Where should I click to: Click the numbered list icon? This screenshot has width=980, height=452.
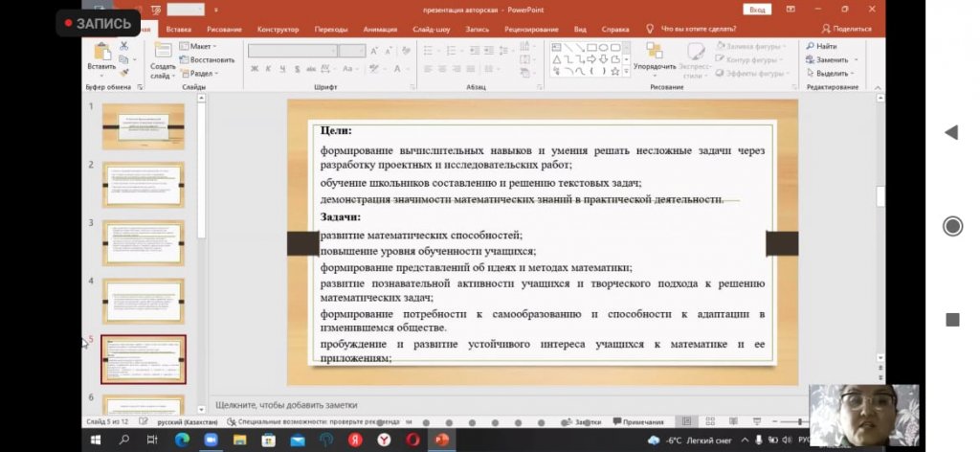pos(453,51)
